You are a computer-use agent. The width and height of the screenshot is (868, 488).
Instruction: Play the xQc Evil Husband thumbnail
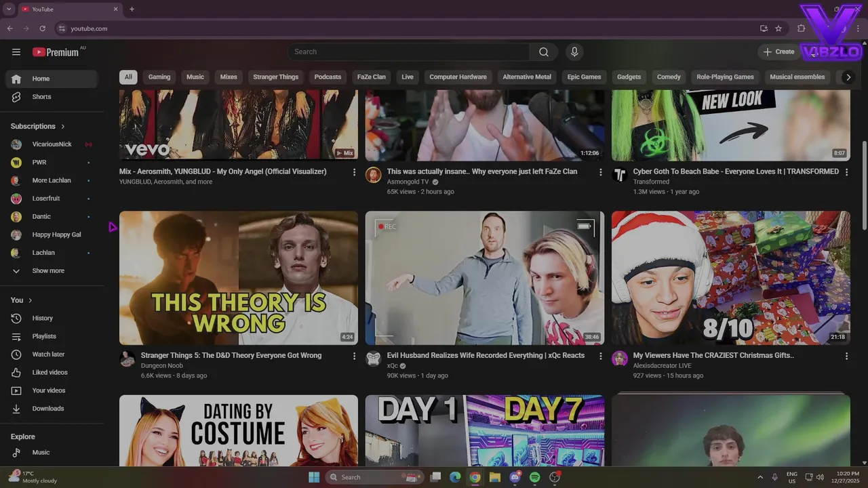[x=485, y=278]
